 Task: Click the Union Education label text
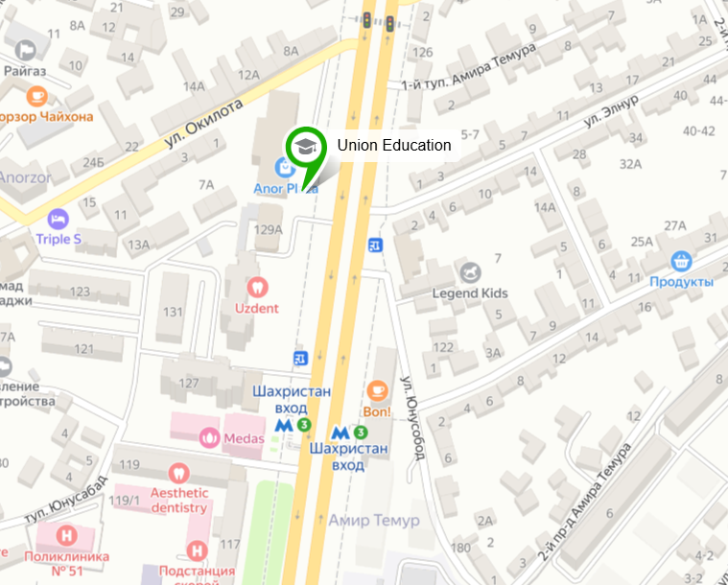[x=394, y=146]
